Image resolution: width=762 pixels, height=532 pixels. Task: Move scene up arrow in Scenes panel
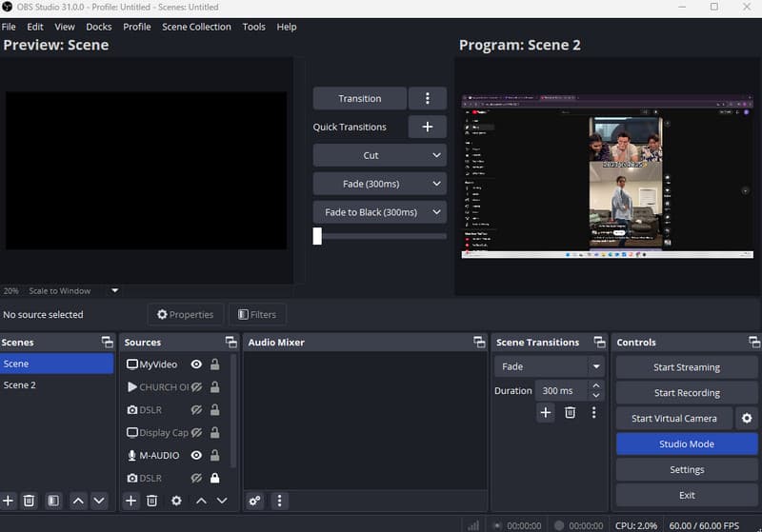point(78,501)
